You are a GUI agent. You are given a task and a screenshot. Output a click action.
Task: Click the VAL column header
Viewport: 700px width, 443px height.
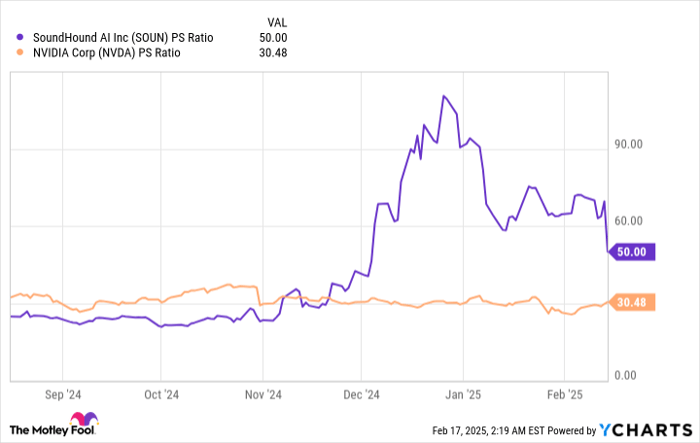[x=277, y=22]
